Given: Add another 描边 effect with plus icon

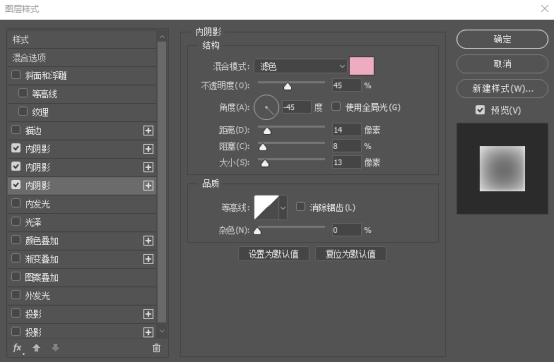Looking at the screenshot, I should point(148,131).
